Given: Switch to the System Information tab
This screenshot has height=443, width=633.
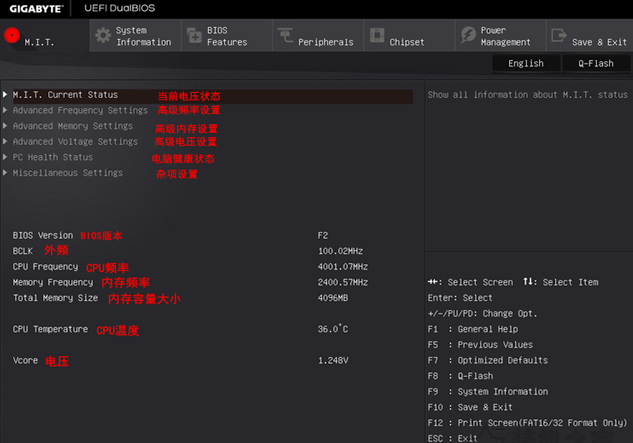Looking at the screenshot, I should [136, 36].
